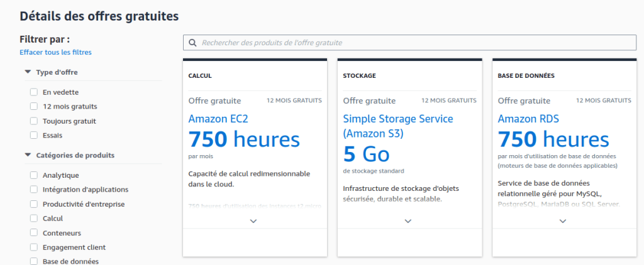This screenshot has width=644, height=265.
Task: Focus the free tier product search field
Action: click(415, 43)
